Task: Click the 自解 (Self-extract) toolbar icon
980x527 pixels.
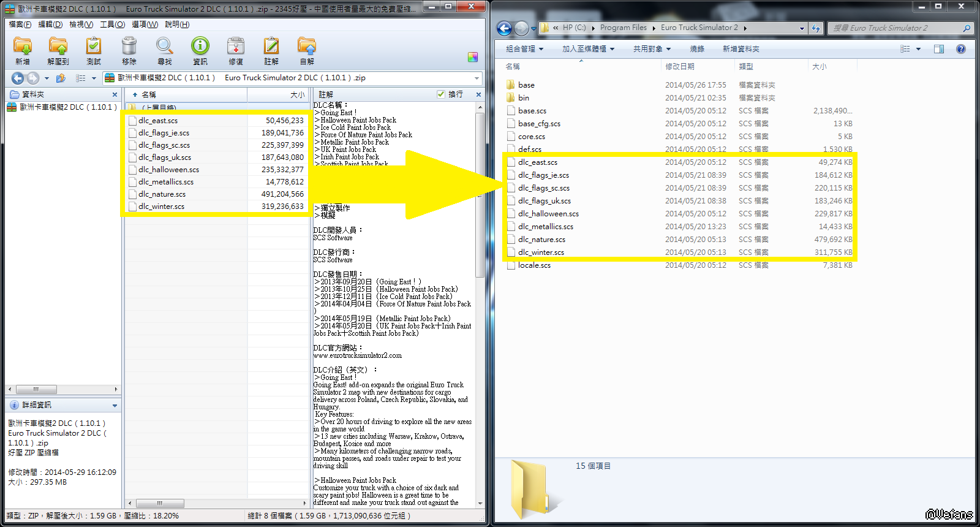Action: click(307, 51)
